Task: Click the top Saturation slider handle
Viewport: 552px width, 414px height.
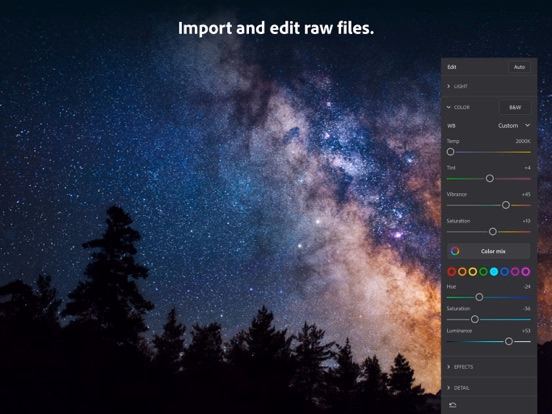Action: coord(493,231)
